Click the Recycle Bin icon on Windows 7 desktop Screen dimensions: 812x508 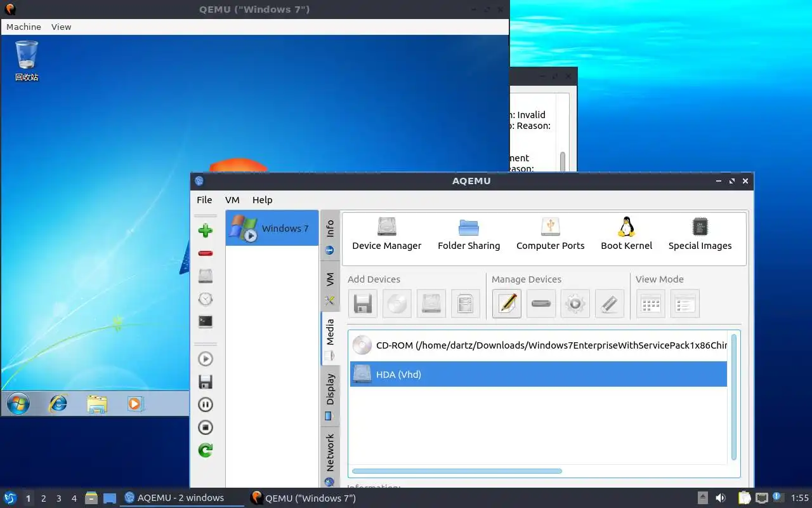tap(27, 61)
